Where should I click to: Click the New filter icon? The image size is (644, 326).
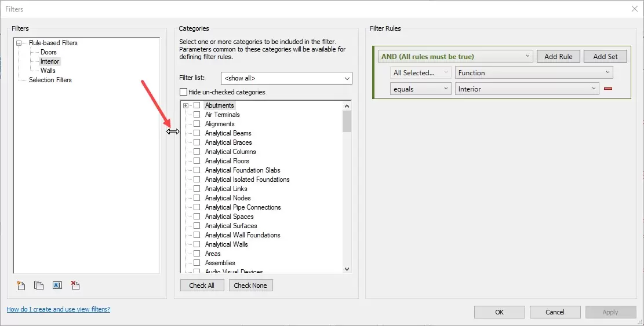tap(21, 285)
